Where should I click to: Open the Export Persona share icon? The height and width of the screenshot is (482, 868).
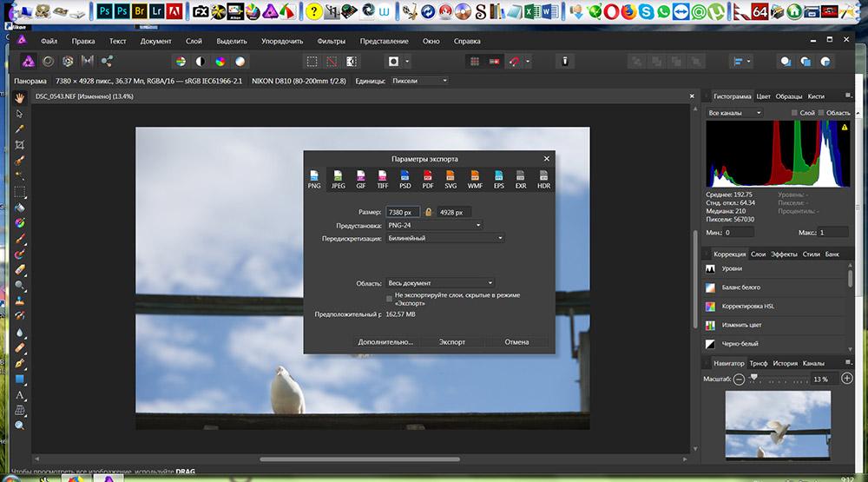107,62
